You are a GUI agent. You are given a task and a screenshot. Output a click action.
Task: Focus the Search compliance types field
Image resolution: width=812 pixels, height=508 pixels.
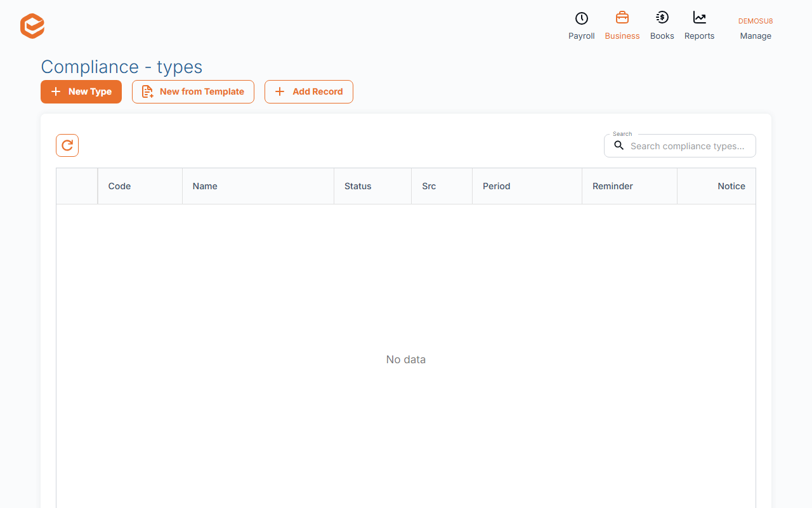[x=680, y=145]
